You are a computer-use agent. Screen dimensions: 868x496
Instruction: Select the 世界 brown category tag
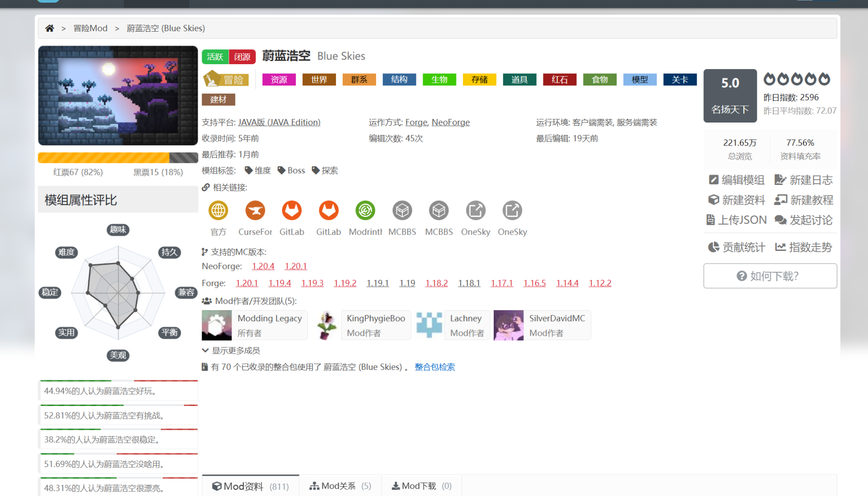pyautogui.click(x=319, y=80)
